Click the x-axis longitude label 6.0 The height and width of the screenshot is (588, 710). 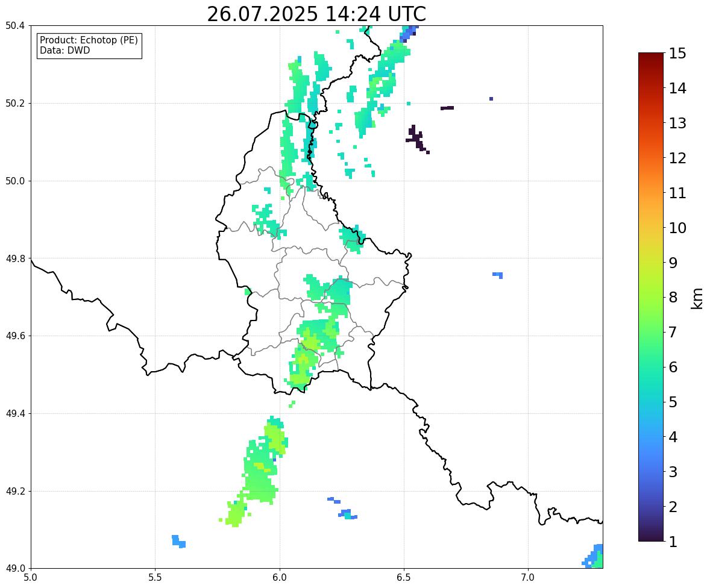tap(280, 578)
